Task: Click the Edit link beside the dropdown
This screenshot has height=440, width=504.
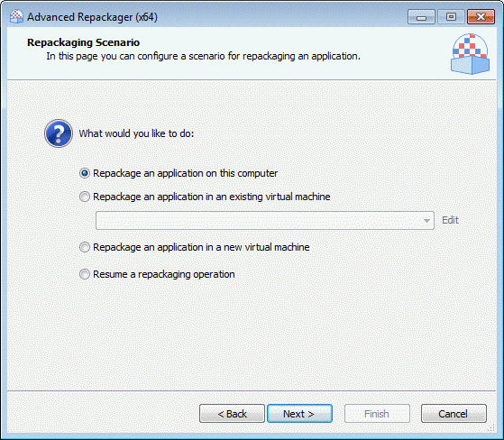Action: [x=450, y=220]
